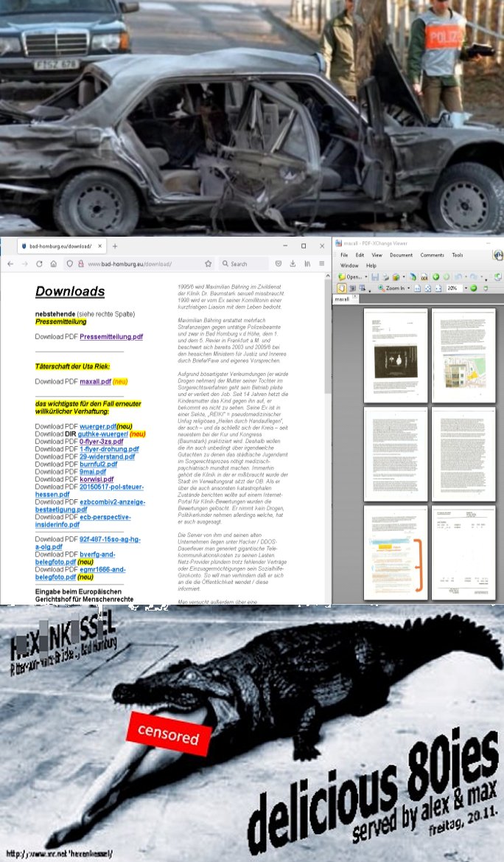Open the Firefox hamburger menu

pos(322,264)
